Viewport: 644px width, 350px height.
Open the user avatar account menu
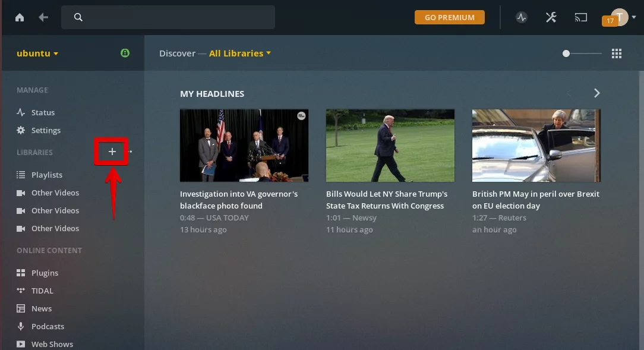[x=620, y=17]
